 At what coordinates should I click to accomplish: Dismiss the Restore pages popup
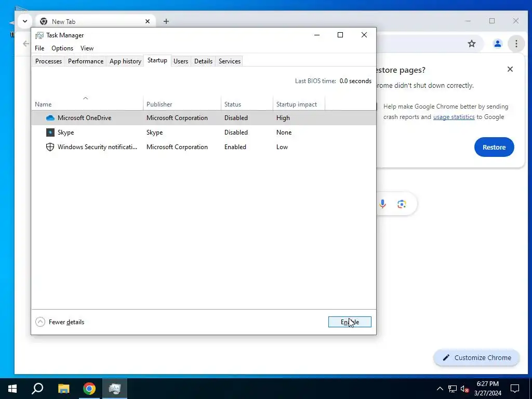point(510,69)
